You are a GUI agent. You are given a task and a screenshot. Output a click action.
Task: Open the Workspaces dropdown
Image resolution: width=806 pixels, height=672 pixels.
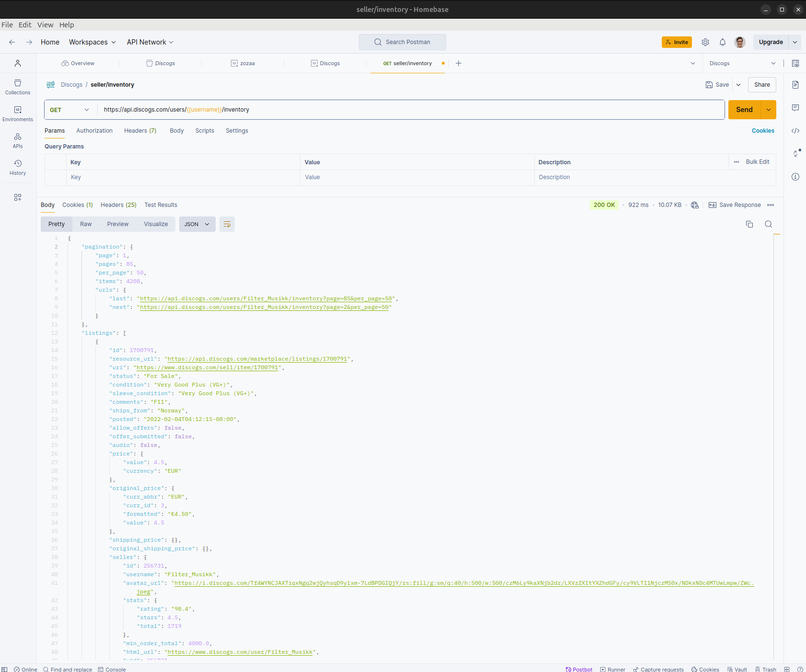pyautogui.click(x=92, y=42)
